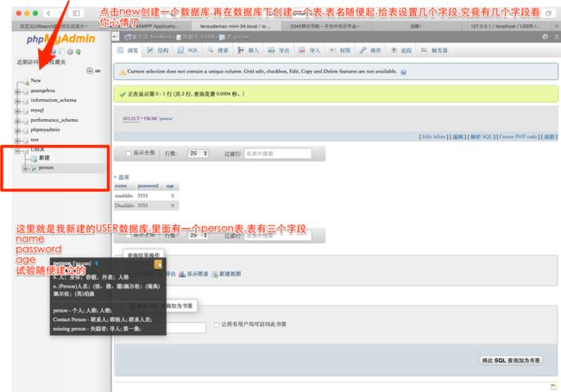Focus the 过滤行 filter rows search field
This screenshot has height=392, width=561.
tap(278, 154)
